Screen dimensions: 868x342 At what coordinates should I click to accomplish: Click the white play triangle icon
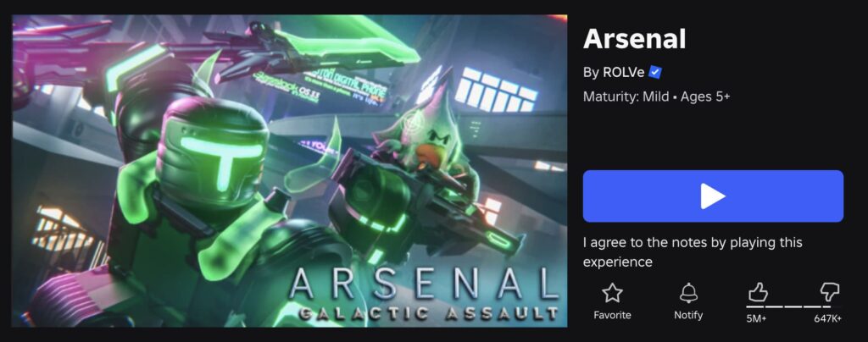pyautogui.click(x=712, y=196)
